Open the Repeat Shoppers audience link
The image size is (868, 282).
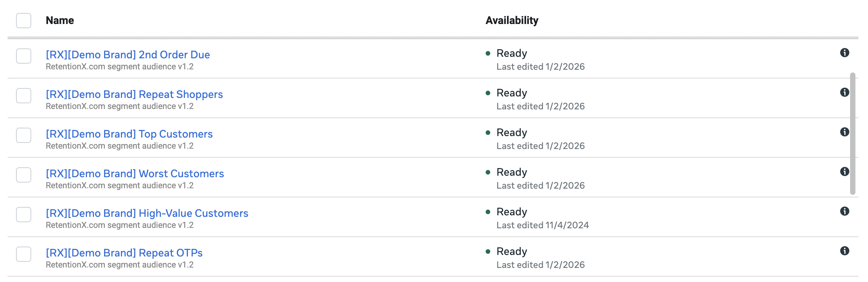[x=134, y=94]
